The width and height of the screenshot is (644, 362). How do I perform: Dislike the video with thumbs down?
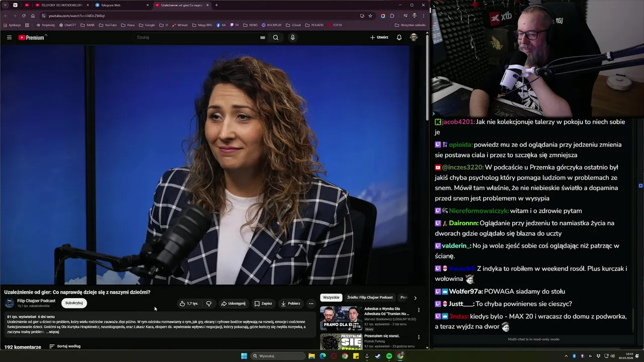(x=209, y=303)
